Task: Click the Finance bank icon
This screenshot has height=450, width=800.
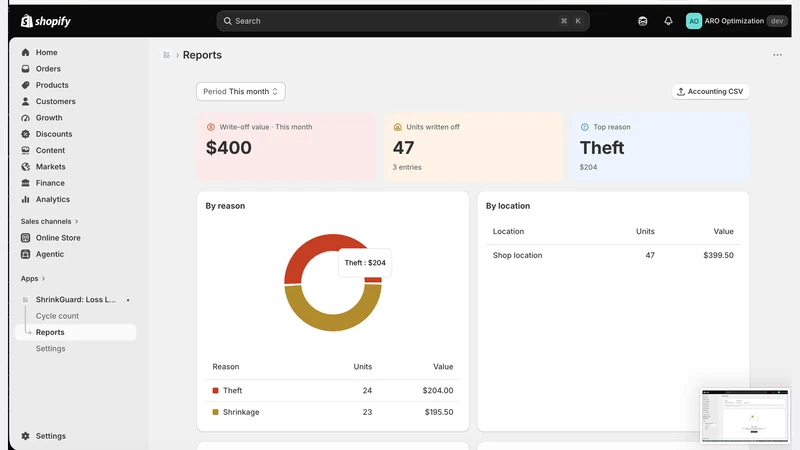Action: click(26, 183)
